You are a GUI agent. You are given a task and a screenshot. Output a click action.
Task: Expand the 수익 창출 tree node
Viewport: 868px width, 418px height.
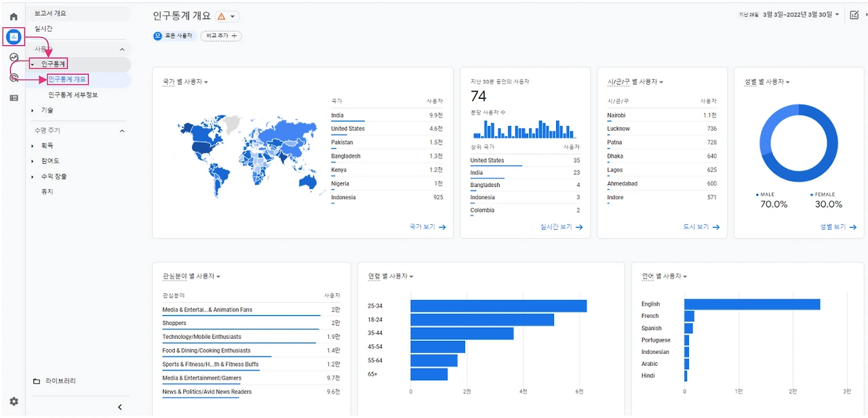tap(32, 177)
